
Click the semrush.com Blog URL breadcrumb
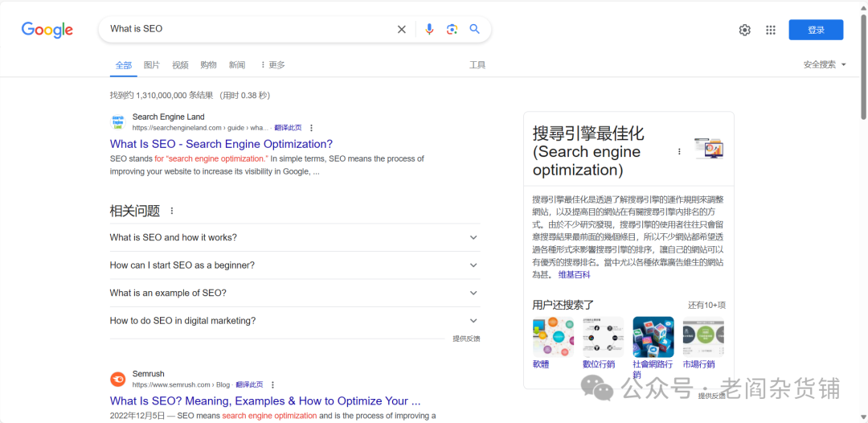[181, 384]
